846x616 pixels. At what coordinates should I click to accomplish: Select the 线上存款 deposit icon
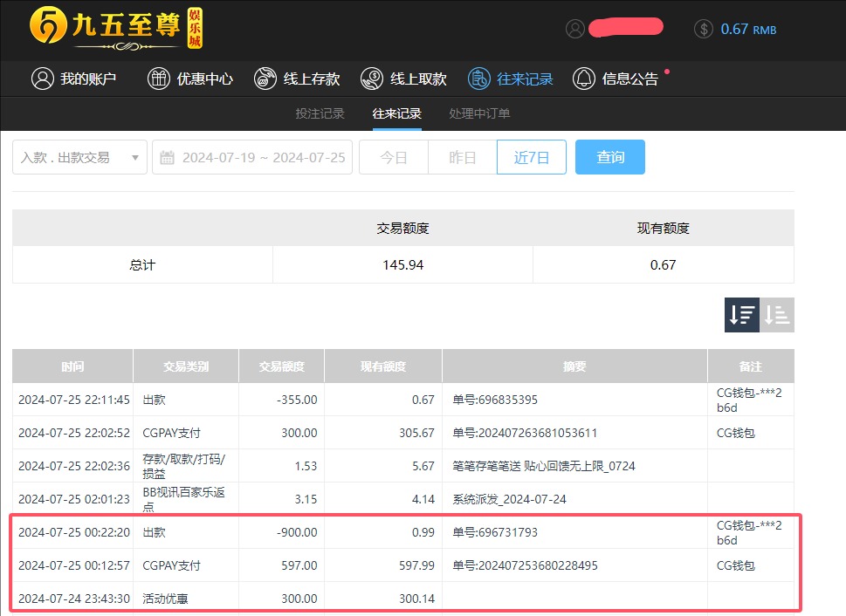tap(265, 78)
